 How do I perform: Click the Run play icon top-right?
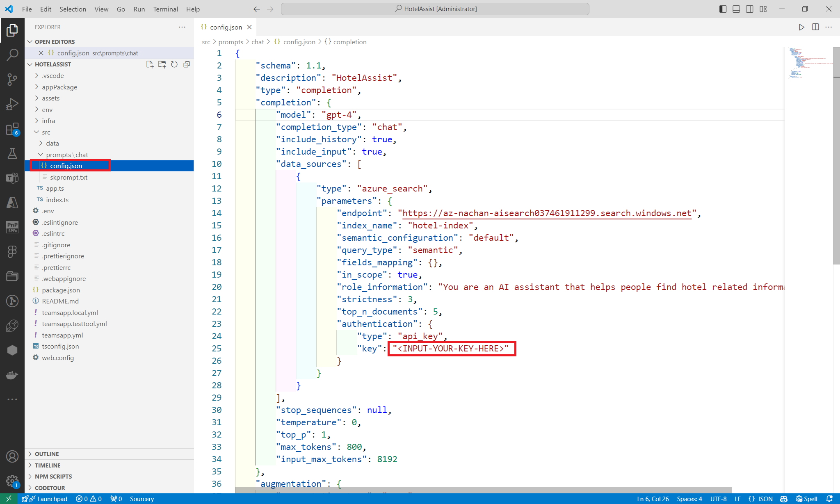[x=801, y=27]
